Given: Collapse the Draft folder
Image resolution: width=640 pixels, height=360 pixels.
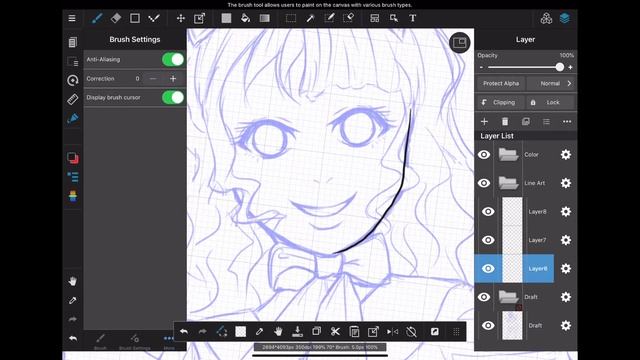Looking at the screenshot, I should click(x=508, y=297).
